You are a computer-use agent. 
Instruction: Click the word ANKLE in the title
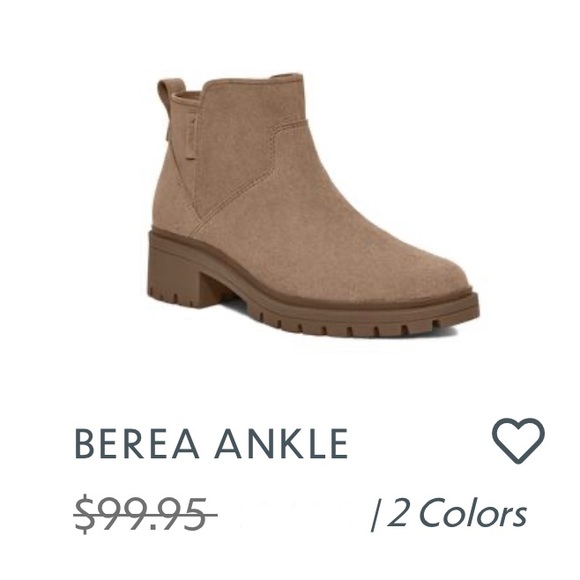[281, 443]
